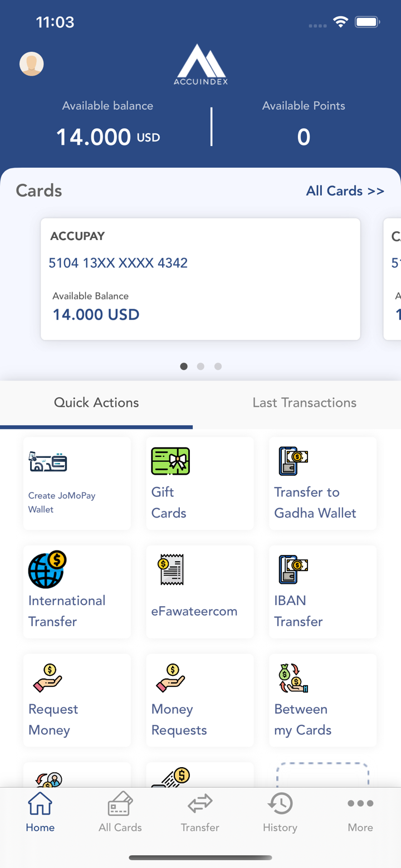Tap the Request Money icon
Screen dimensions: 401x868
coord(48,678)
